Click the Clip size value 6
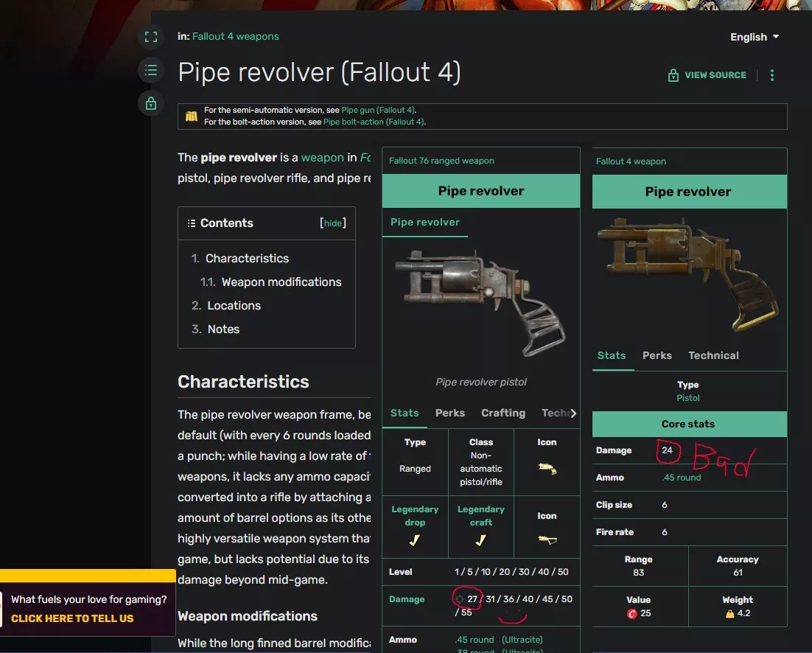This screenshot has height=653, width=812. 665,505
